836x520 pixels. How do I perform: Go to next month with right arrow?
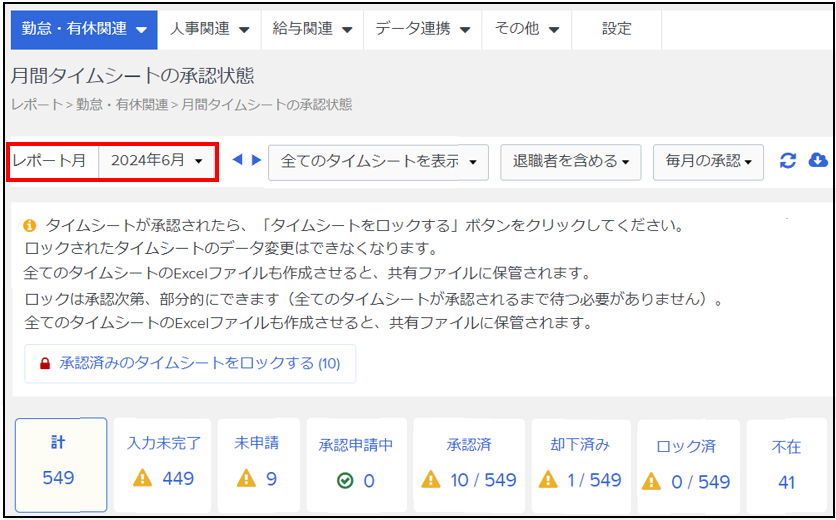(x=256, y=159)
